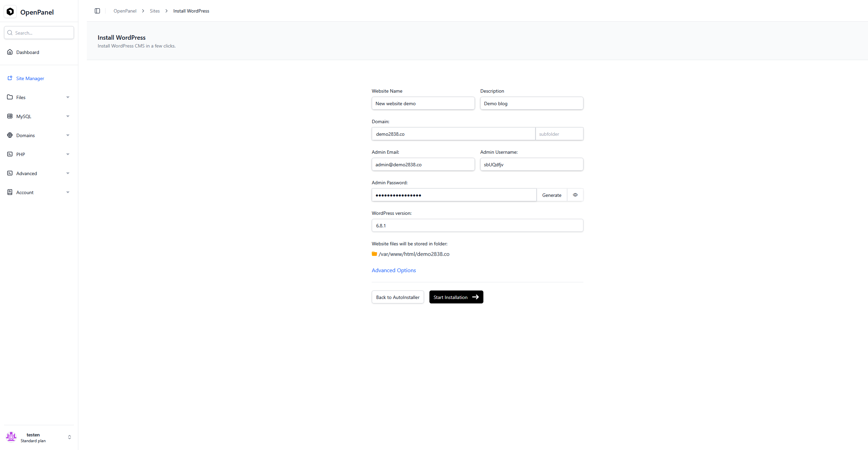The height and width of the screenshot is (450, 868).
Task: Select the Account sidebar item
Action: pos(39,192)
